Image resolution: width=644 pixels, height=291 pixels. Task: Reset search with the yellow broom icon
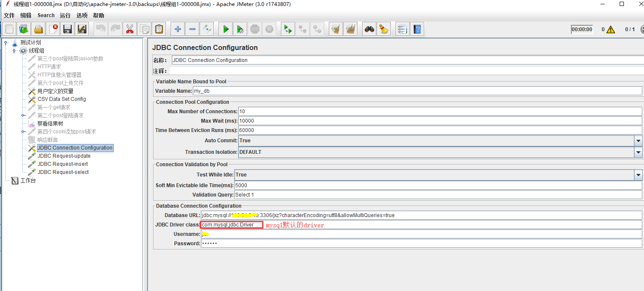(x=384, y=29)
